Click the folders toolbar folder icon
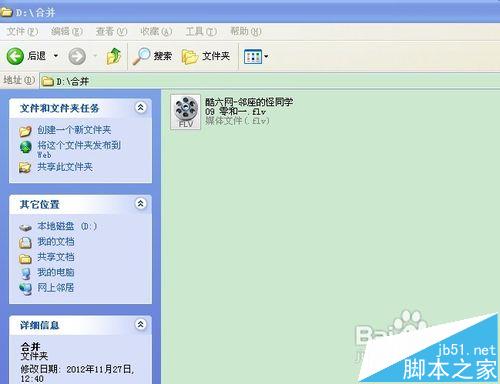This screenshot has width=500, height=384. (x=190, y=56)
